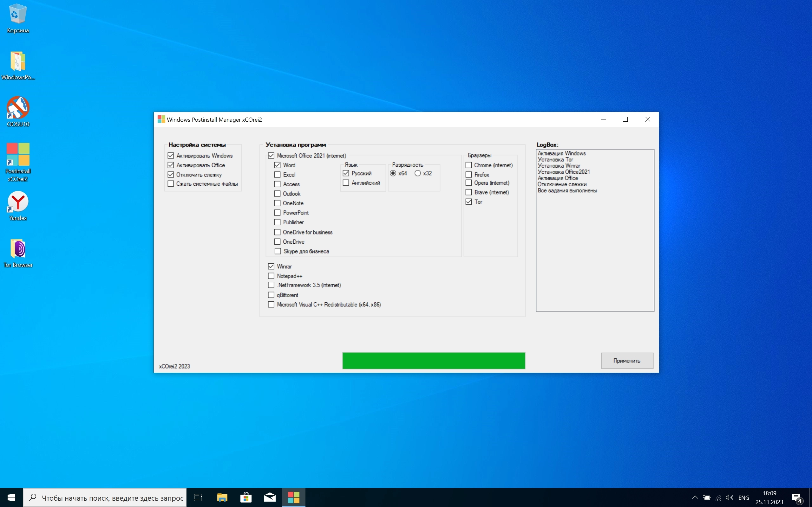Show hidden system tray icons

tap(695, 497)
